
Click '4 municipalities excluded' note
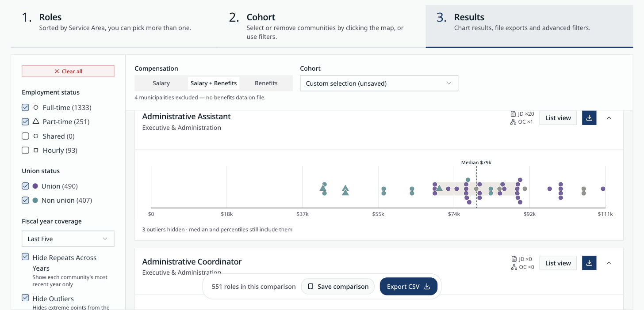tap(200, 97)
